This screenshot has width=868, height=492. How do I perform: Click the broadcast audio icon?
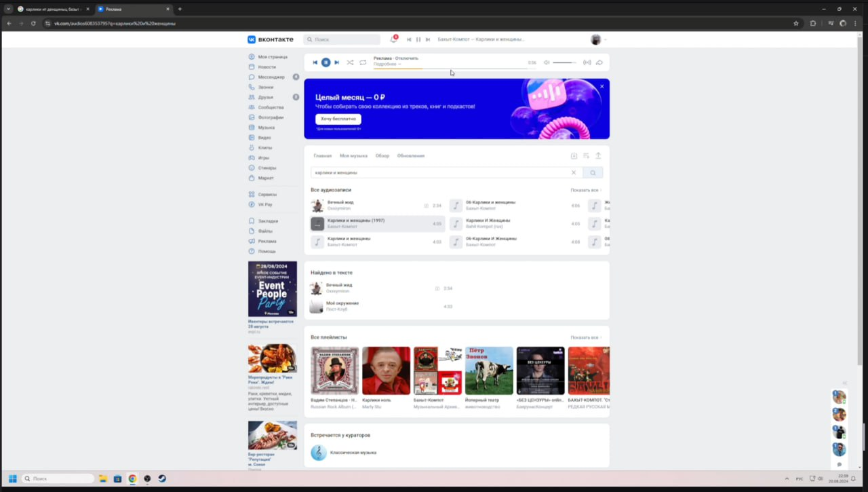(587, 62)
